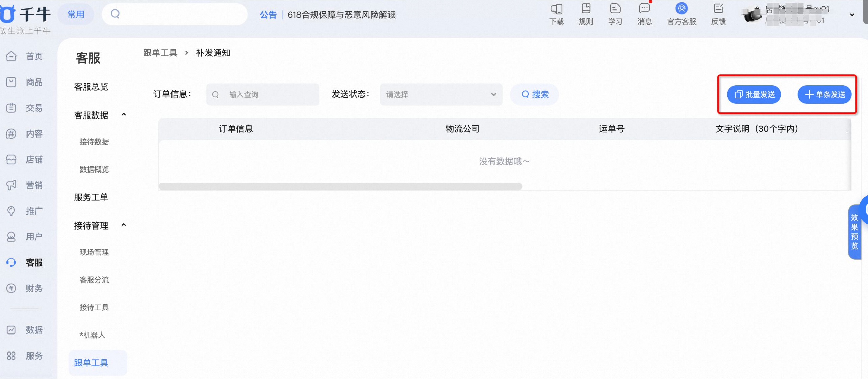This screenshot has height=379, width=868.
Task: Open the 商品 products sidebar icon
Action: 11,82
